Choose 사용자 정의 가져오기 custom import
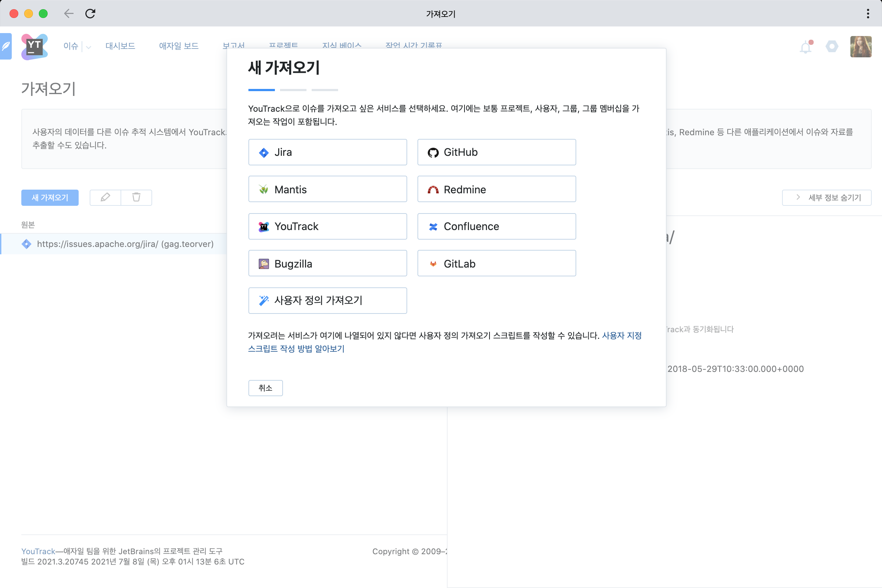 click(x=327, y=300)
